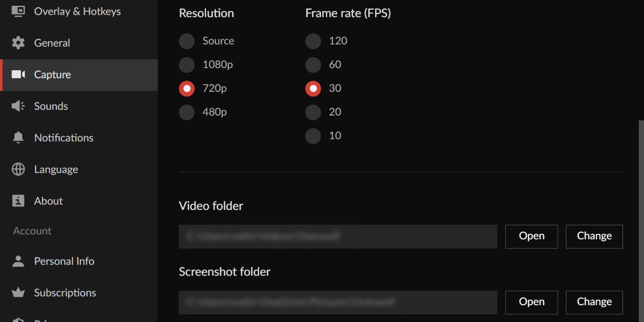Click the Personal Info person icon
This screenshot has width=644, height=322.
click(x=18, y=261)
